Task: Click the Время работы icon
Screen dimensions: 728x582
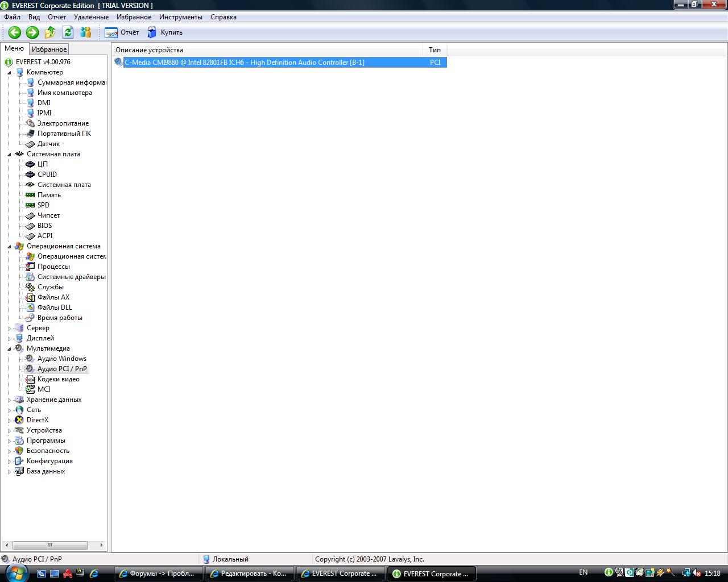Action: pos(31,318)
